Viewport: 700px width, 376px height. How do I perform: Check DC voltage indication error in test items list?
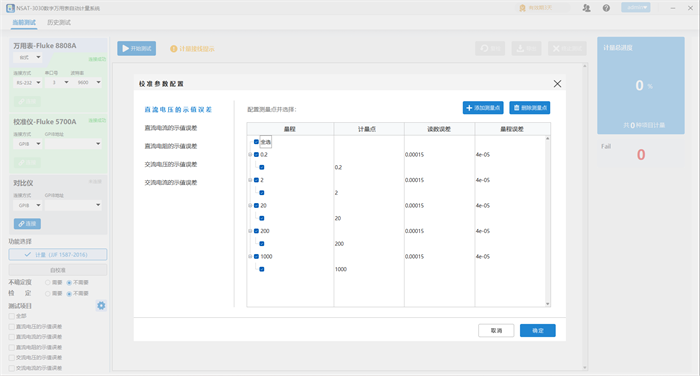(12, 327)
